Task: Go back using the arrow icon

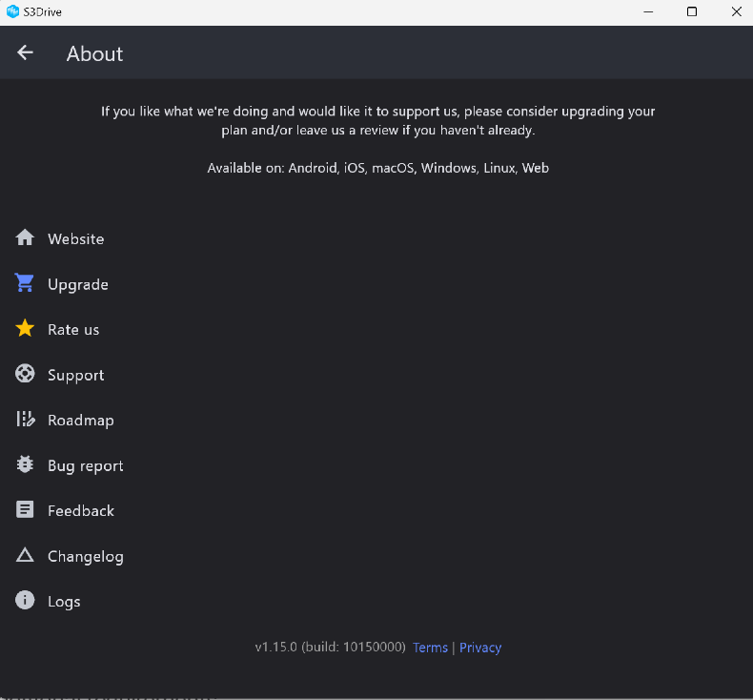Action: tap(25, 53)
